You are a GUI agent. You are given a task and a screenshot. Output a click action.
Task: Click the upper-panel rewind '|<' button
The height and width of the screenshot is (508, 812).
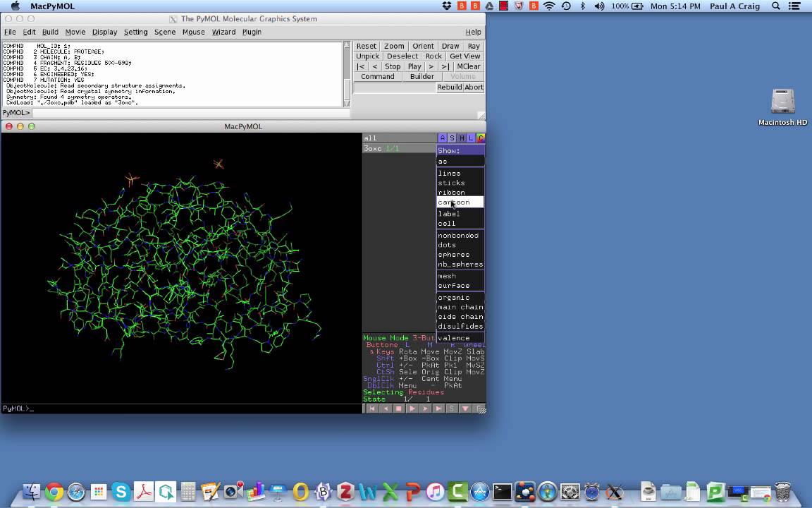pos(361,66)
